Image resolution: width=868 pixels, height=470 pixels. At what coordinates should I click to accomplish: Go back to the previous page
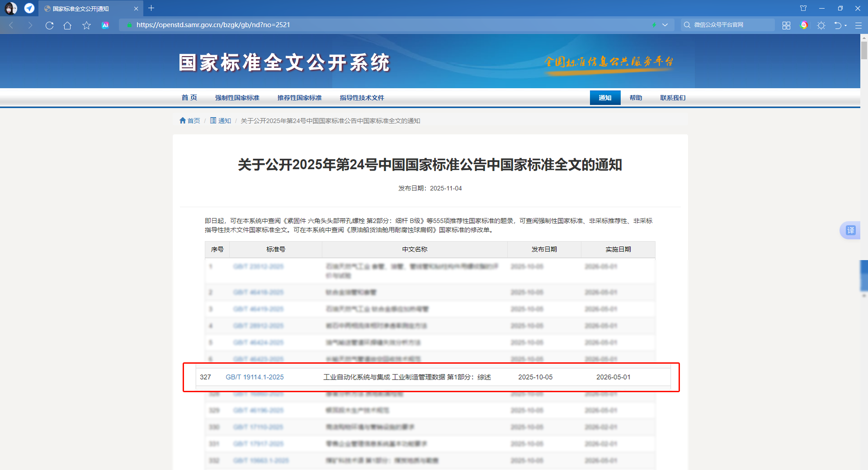12,25
